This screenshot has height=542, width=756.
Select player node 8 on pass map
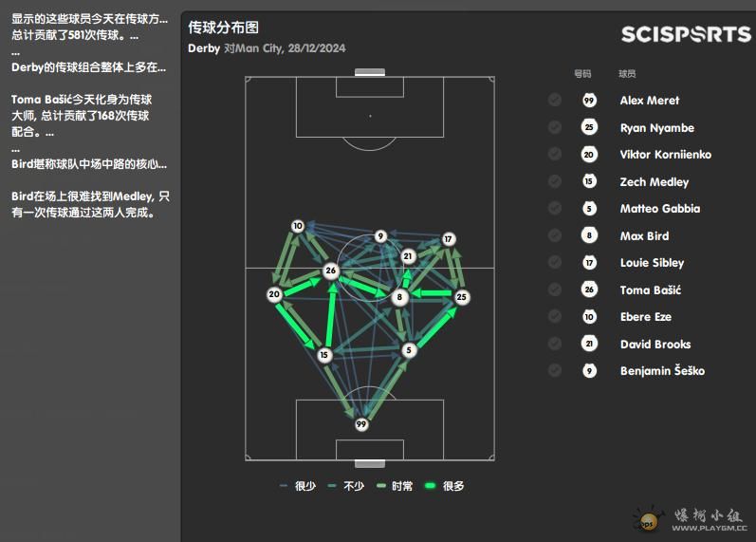click(399, 297)
